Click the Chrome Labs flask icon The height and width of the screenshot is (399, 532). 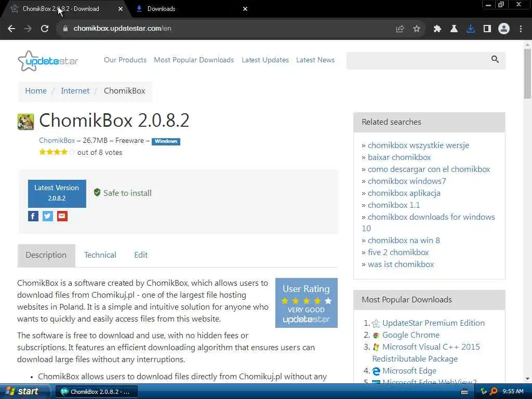(x=454, y=29)
